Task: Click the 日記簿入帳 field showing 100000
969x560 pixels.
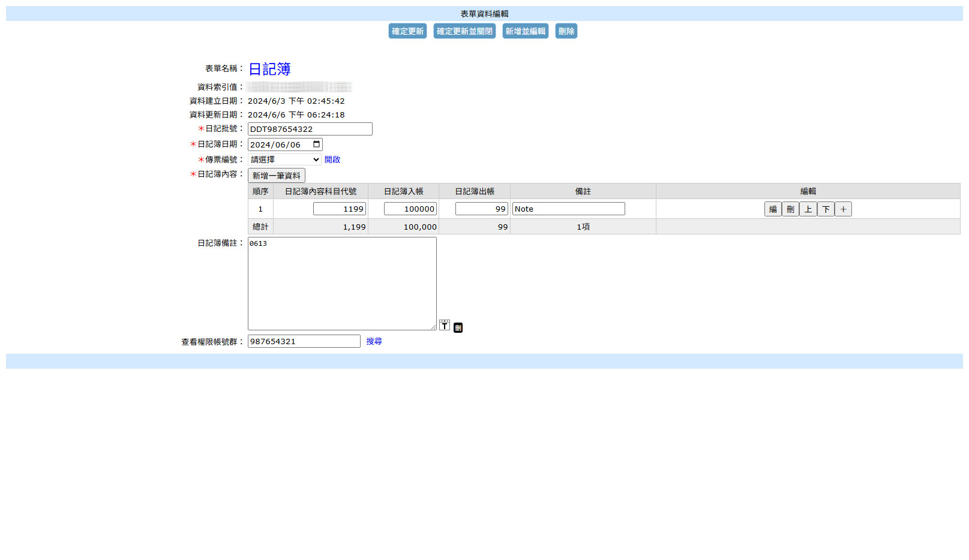Action: click(x=410, y=209)
